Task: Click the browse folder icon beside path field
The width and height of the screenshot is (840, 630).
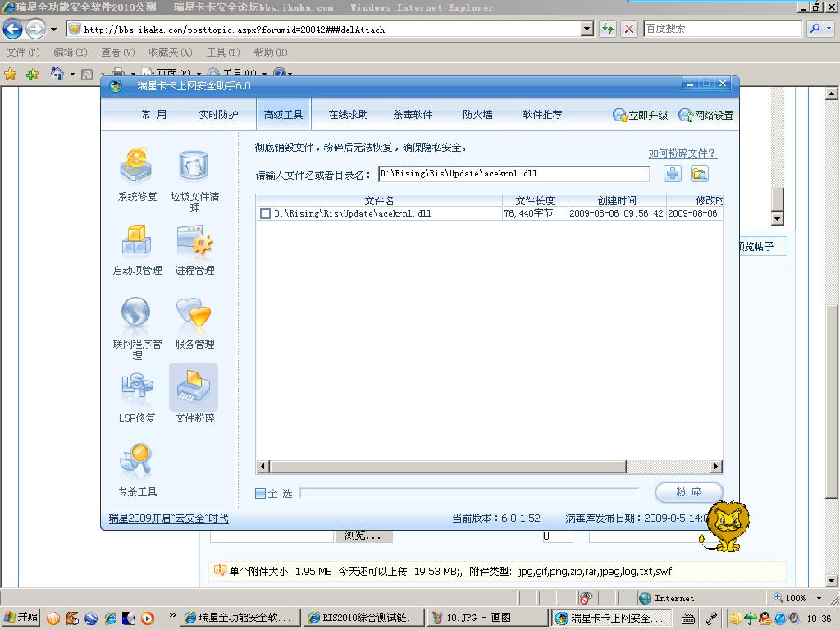Action: tap(699, 174)
